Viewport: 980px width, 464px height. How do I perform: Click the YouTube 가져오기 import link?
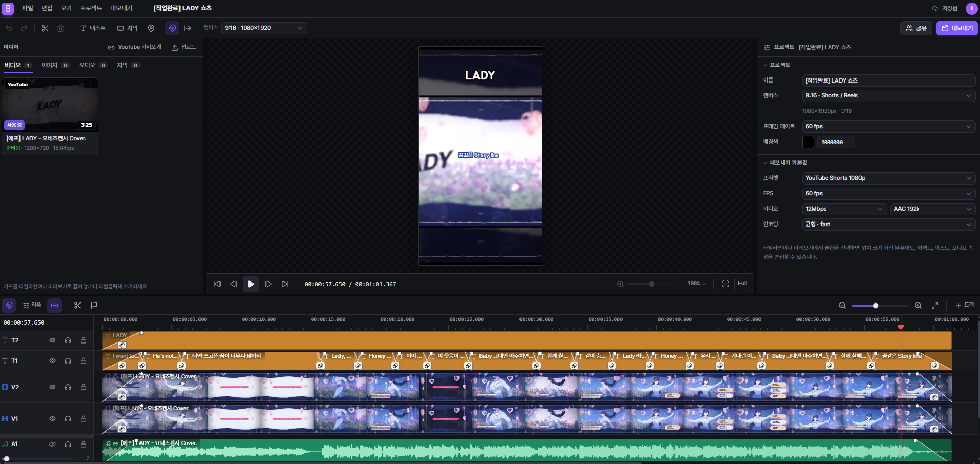point(134,47)
